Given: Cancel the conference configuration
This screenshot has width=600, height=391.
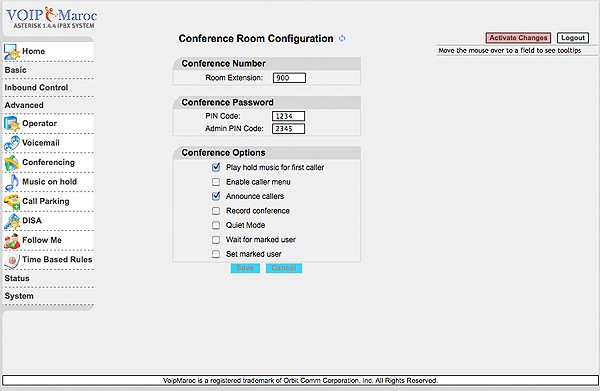Looking at the screenshot, I should click(x=284, y=268).
